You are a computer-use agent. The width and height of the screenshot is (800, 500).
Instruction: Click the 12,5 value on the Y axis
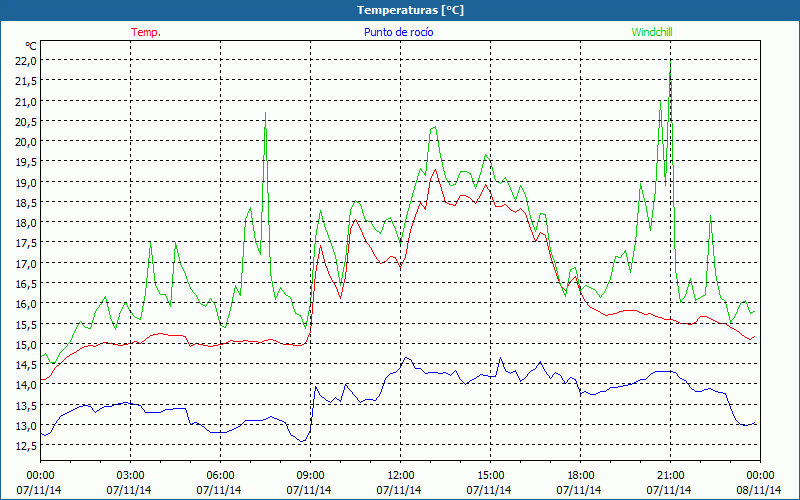tap(27, 446)
